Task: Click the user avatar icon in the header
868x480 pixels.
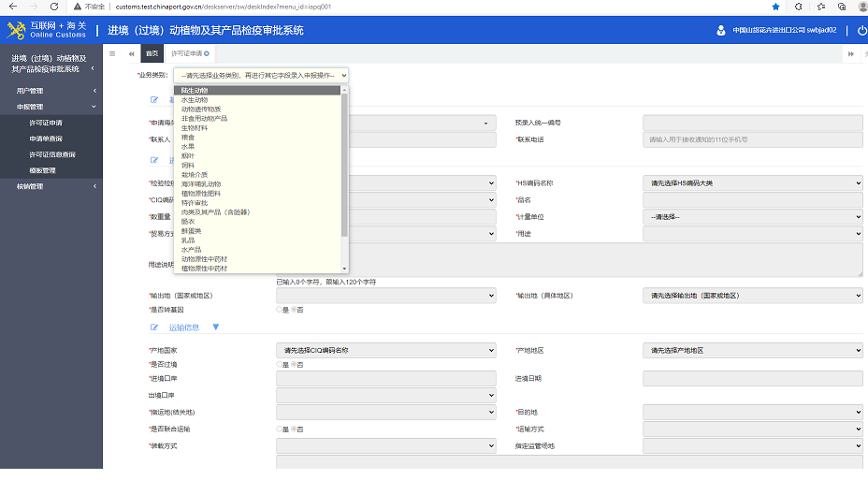Action: (721, 31)
